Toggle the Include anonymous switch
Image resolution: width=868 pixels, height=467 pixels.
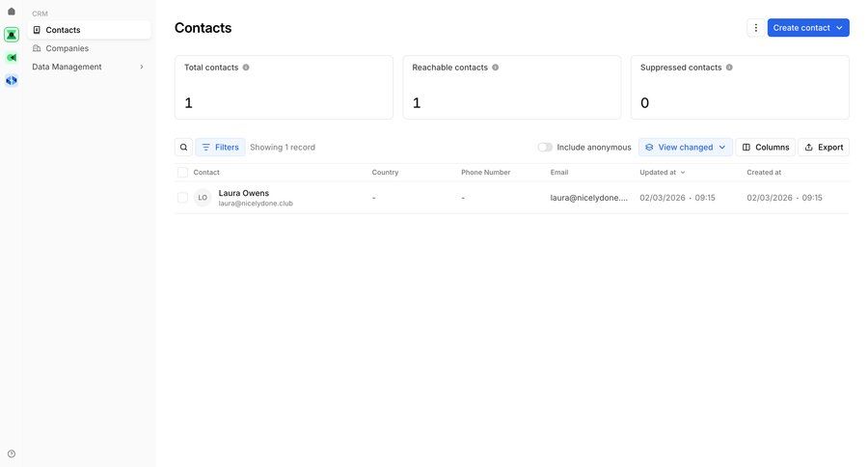click(545, 148)
